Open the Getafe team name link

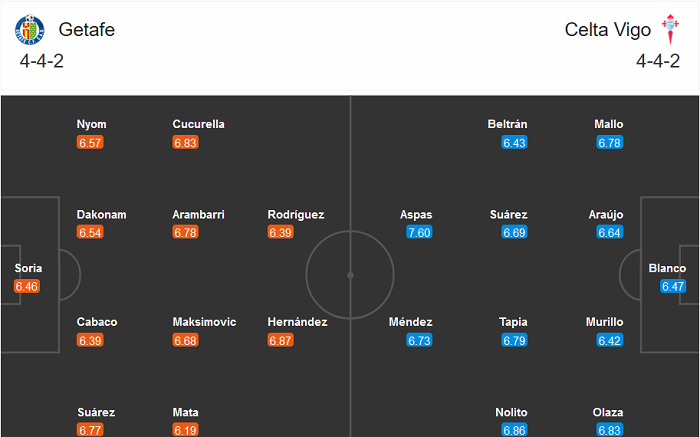[x=87, y=30]
